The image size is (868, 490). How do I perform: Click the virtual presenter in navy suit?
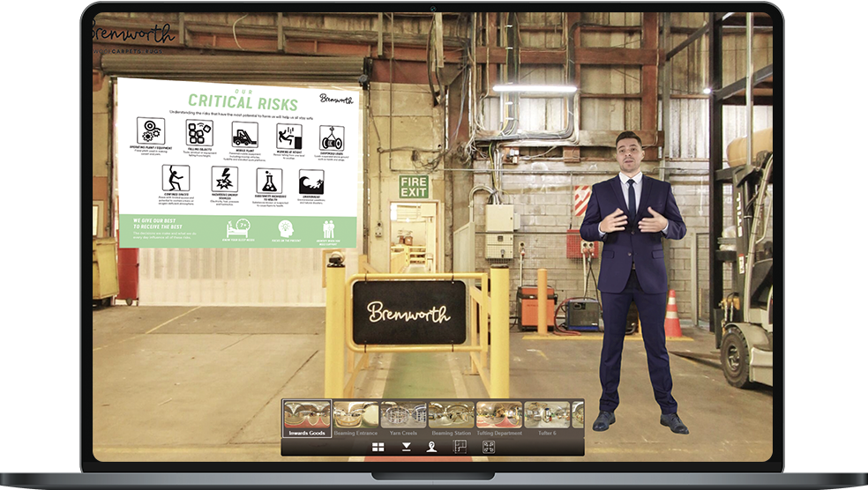pyautogui.click(x=633, y=282)
